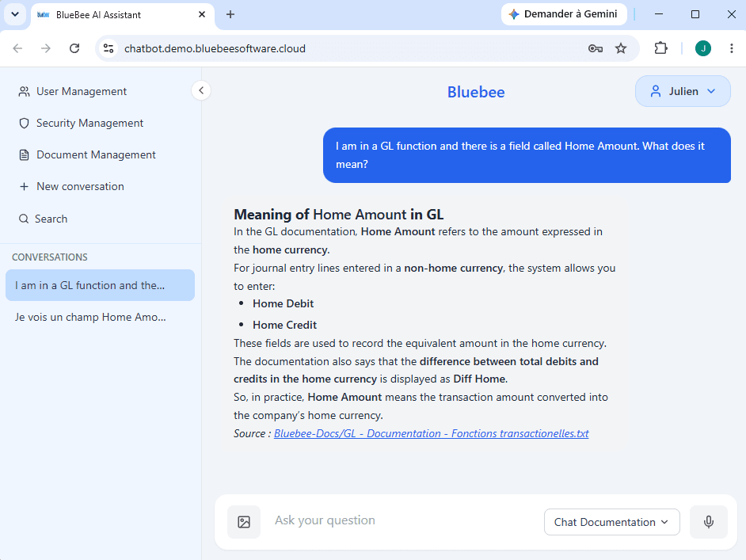Click the blue user question bubble
The width and height of the screenshot is (746, 560).
pyautogui.click(x=527, y=155)
